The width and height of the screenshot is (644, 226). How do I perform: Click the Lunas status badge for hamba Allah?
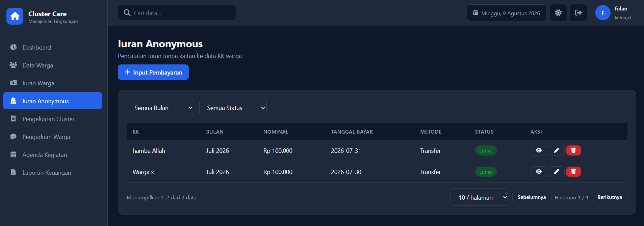pyautogui.click(x=486, y=150)
